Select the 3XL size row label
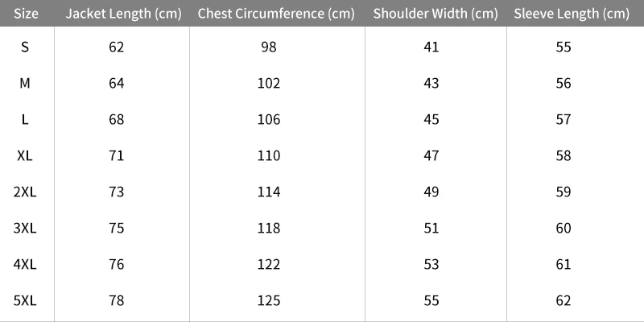This screenshot has width=644, height=322. [25, 228]
